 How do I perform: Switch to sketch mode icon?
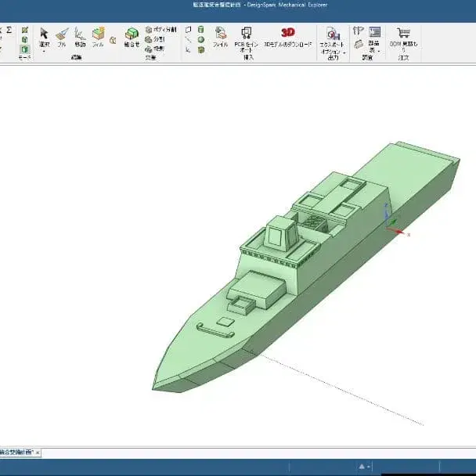tap(24, 30)
